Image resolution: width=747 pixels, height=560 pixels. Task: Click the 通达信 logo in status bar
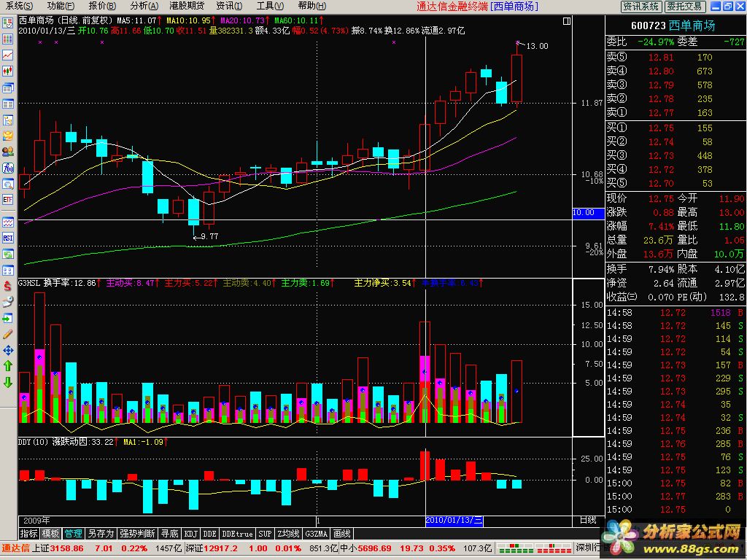pos(16,548)
